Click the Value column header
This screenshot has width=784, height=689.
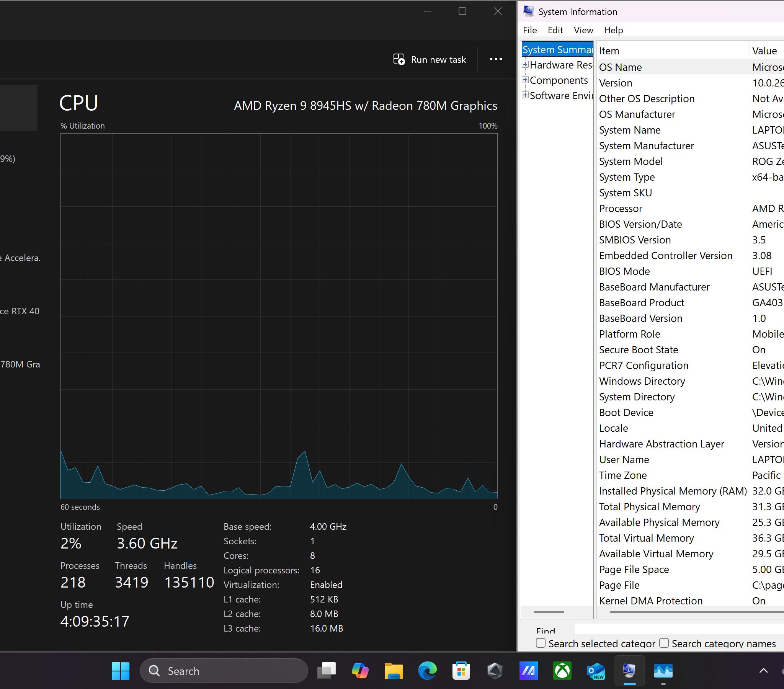766,51
